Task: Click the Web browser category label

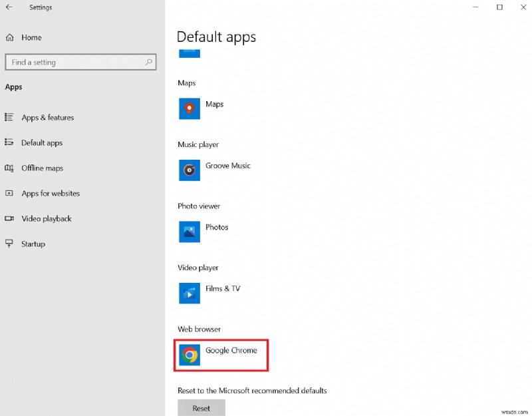Action: click(199, 329)
